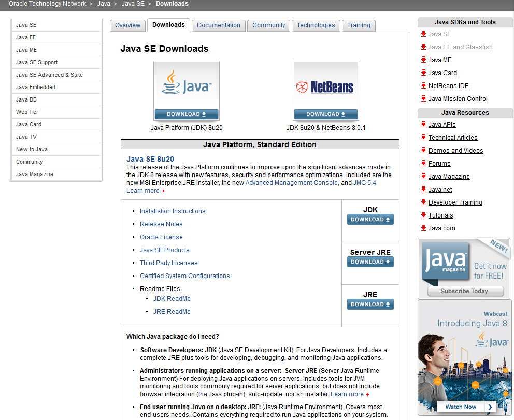The image size is (514, 420).
Task: Open Installation Instructions link
Action: point(173,211)
